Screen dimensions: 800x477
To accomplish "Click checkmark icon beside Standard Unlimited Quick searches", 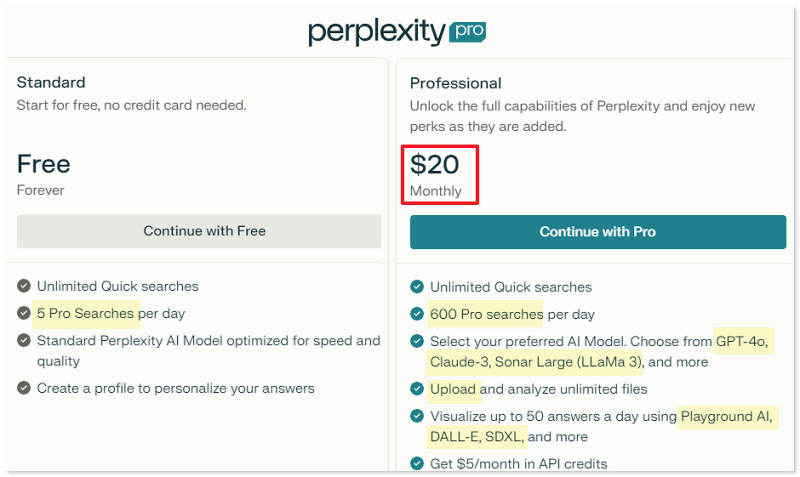I will [x=24, y=286].
